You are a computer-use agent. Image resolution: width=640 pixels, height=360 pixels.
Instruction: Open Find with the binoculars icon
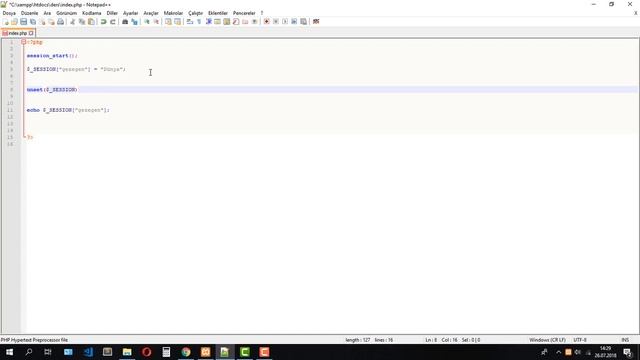[125, 22]
